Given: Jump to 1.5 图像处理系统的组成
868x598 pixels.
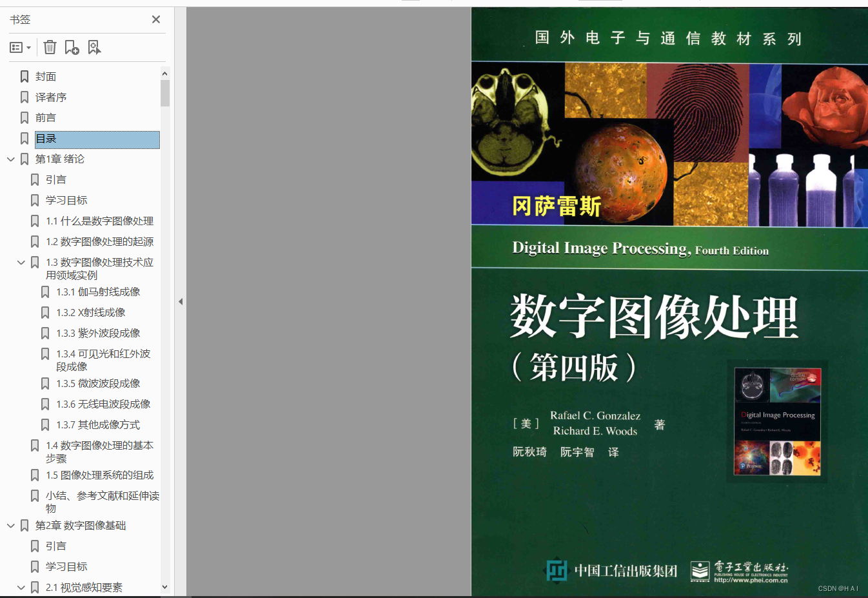Looking at the screenshot, I should pyautogui.click(x=99, y=475).
